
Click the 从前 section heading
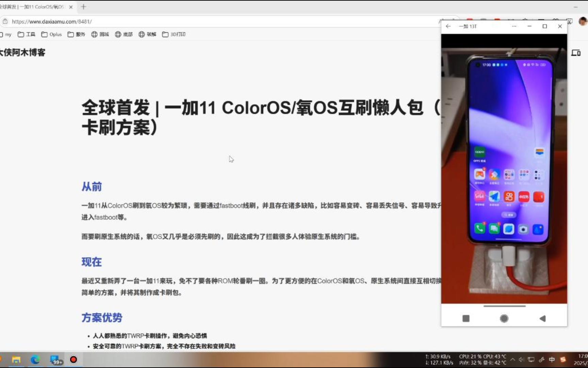point(92,187)
